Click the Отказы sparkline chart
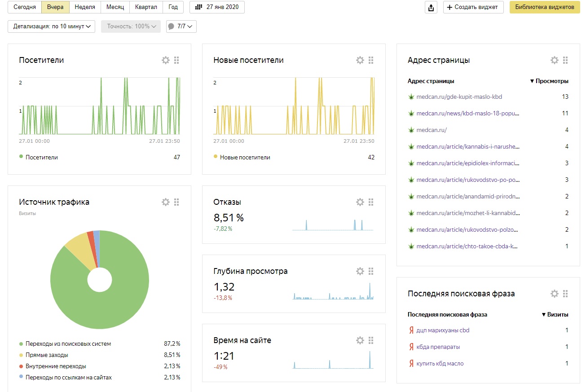 click(x=332, y=225)
